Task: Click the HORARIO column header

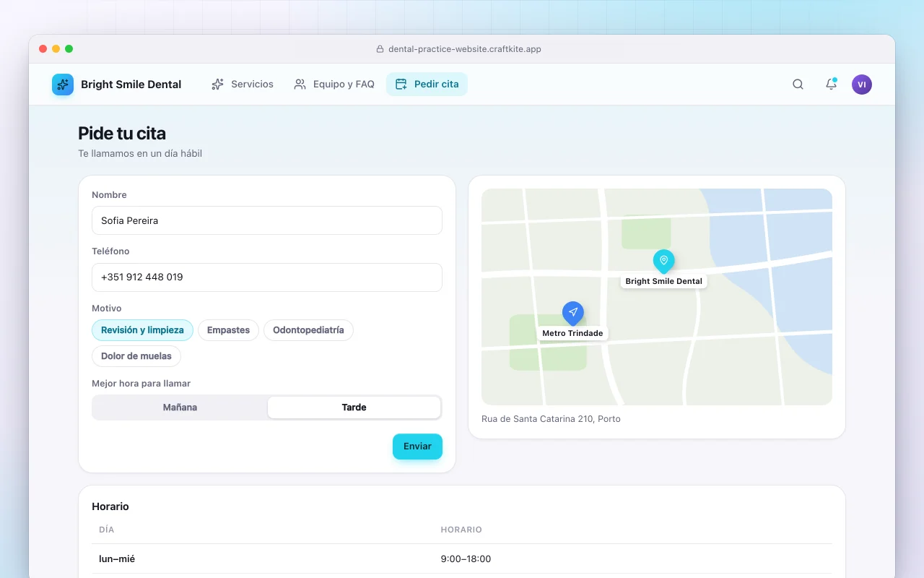Action: [x=461, y=530]
